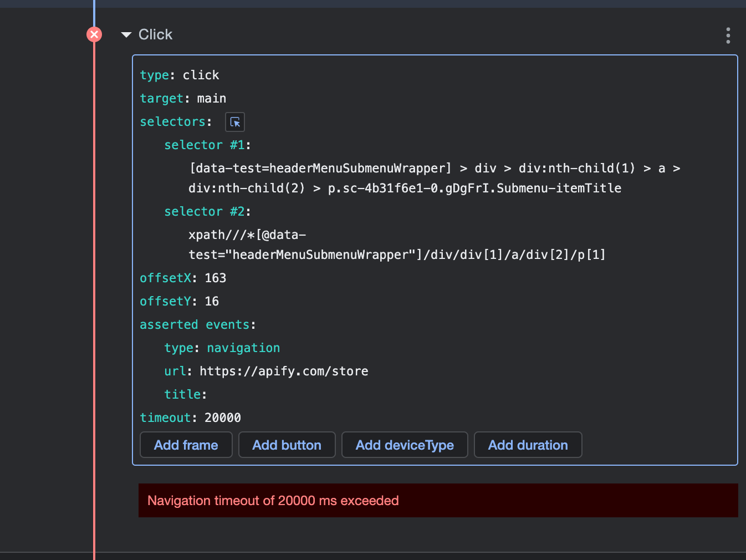Edit the type value "click"
This screenshot has width=746, height=560.
point(201,75)
